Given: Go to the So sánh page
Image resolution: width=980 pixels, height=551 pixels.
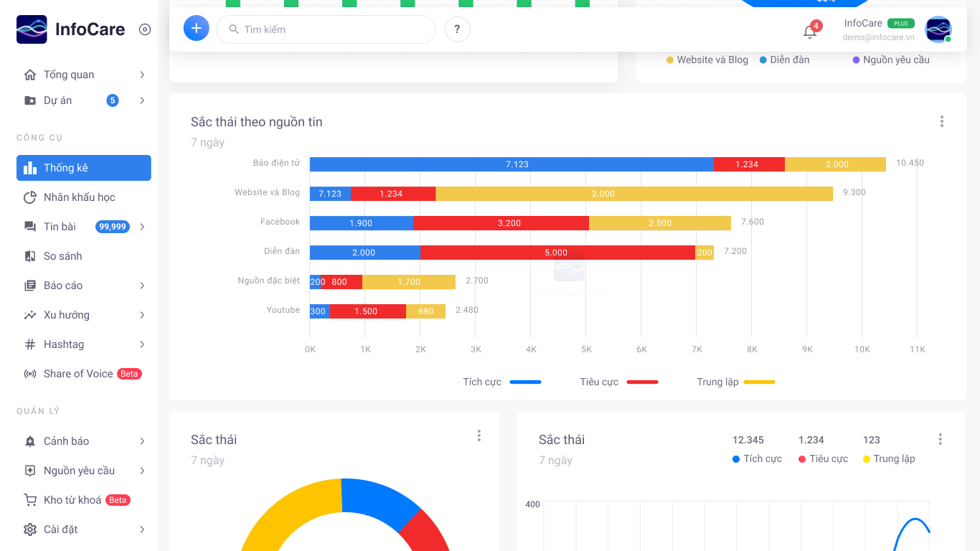Looking at the screenshot, I should pos(62,256).
